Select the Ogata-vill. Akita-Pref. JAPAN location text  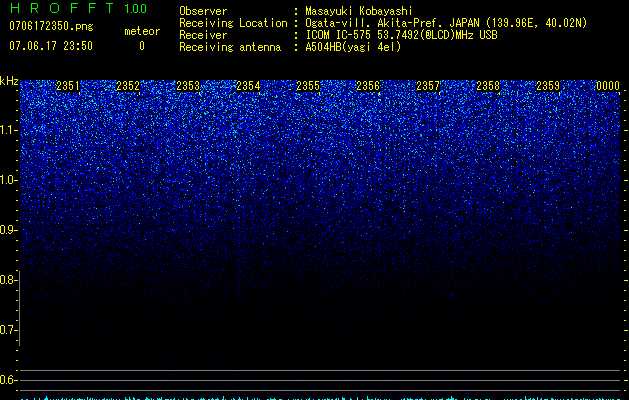[x=446, y=23]
